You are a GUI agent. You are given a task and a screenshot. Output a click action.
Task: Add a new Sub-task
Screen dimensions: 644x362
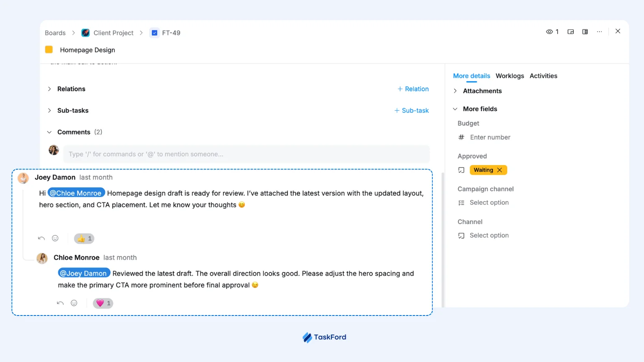pyautogui.click(x=411, y=111)
